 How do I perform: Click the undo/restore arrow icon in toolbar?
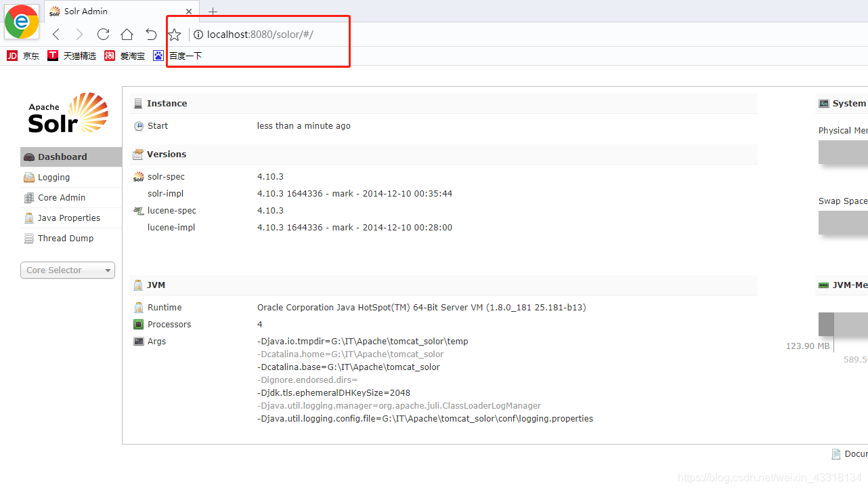[x=151, y=35]
